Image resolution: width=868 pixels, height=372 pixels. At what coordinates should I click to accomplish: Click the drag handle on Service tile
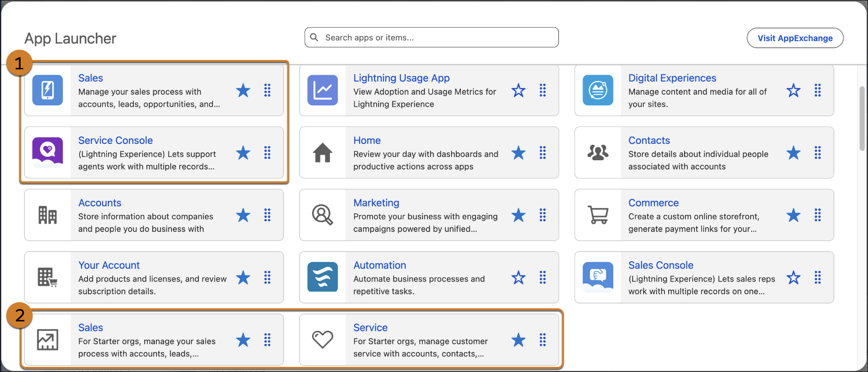pyautogui.click(x=542, y=340)
